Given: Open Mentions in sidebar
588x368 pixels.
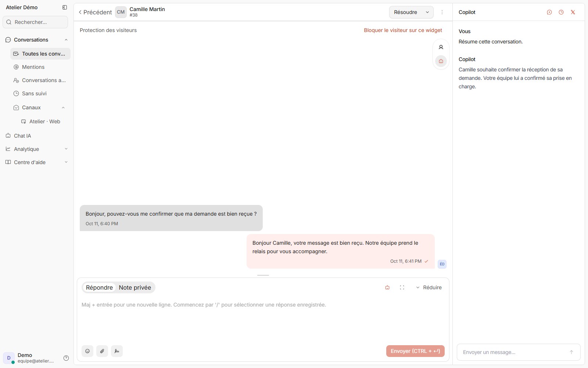Looking at the screenshot, I should 40,67.
